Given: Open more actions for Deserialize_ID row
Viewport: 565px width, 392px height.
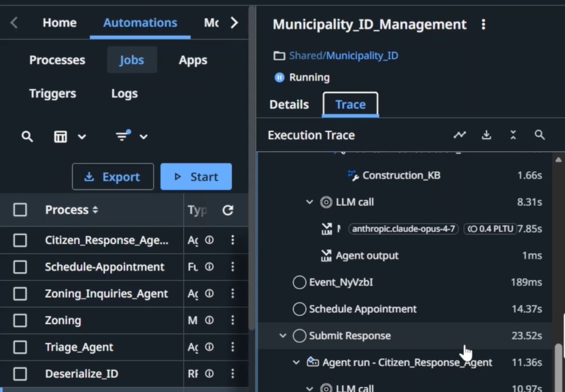Looking at the screenshot, I should pos(233,373).
